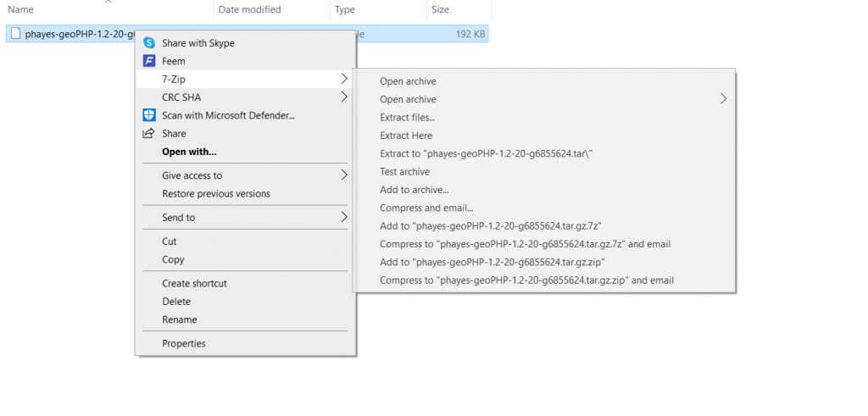Expand the second Open archive submenu arrow
This screenshot has height=416, width=868.
click(723, 99)
